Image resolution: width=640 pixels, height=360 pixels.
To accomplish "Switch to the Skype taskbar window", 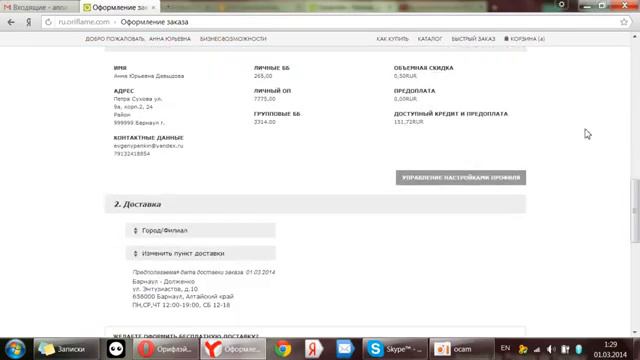I will tap(395, 349).
